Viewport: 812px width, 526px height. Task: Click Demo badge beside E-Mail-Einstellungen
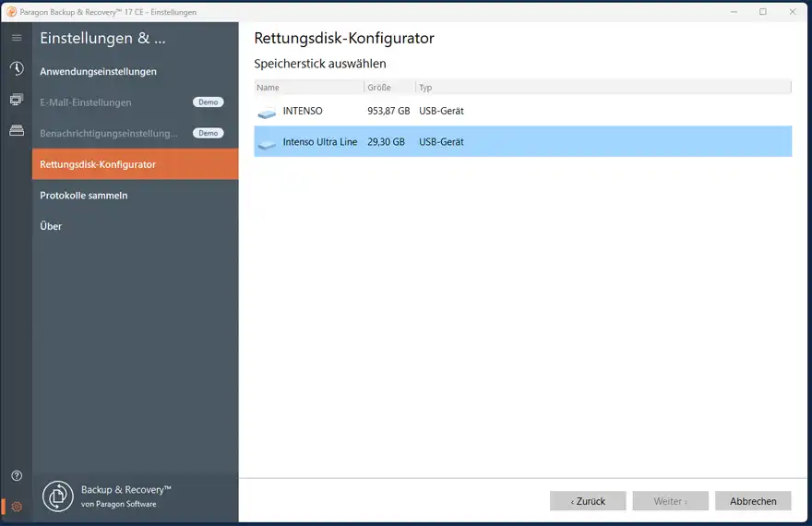point(209,102)
